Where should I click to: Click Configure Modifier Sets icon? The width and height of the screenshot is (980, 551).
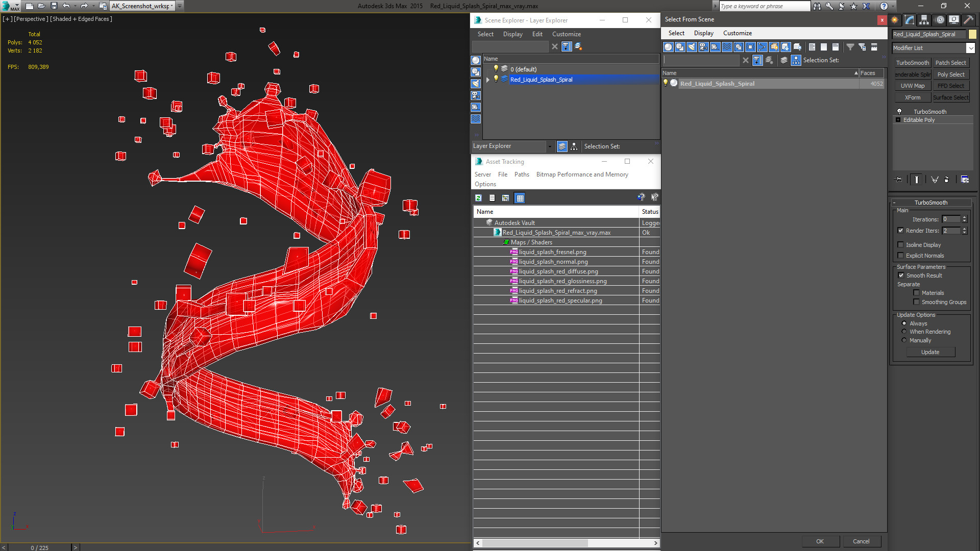(965, 180)
